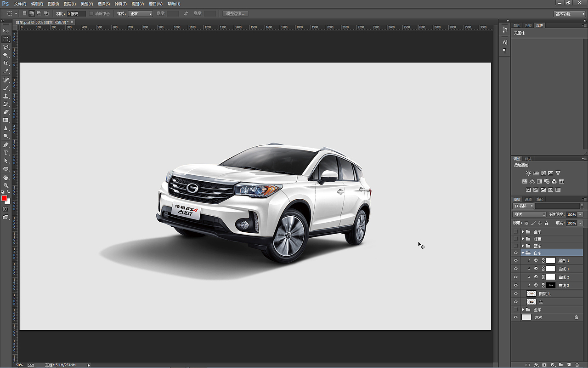588x368 pixels.
Task: Select the Brush tool
Action: click(x=6, y=88)
